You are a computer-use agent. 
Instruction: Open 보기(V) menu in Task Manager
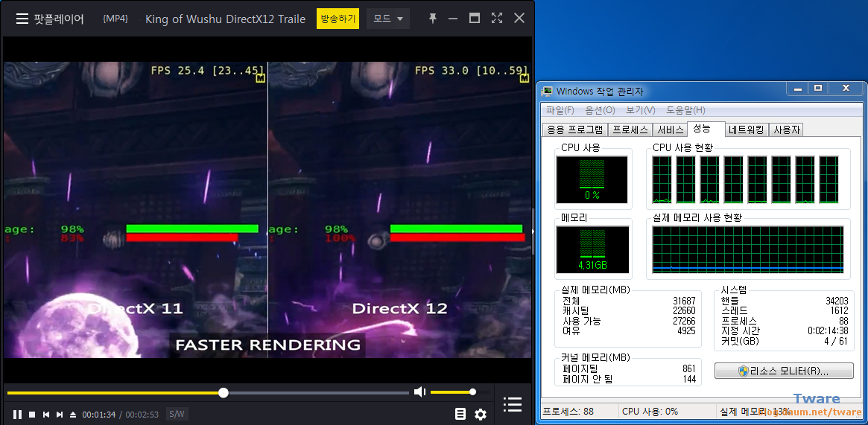pyautogui.click(x=641, y=110)
